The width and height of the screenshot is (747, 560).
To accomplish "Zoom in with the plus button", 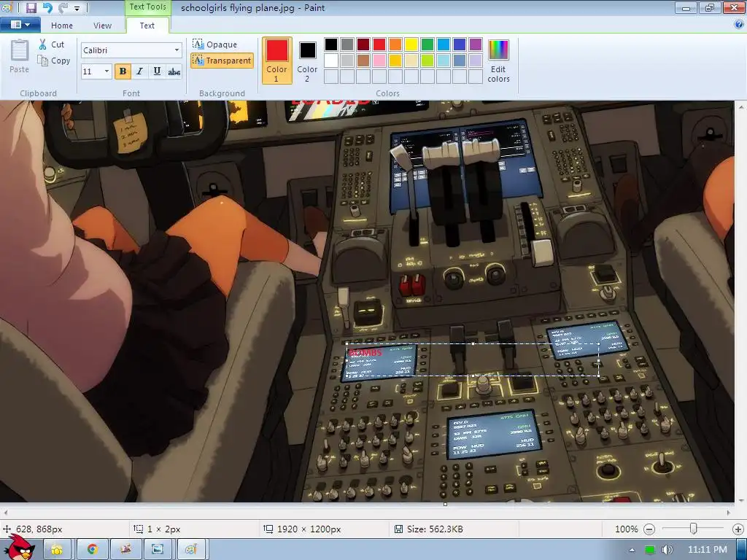I will 738,529.
